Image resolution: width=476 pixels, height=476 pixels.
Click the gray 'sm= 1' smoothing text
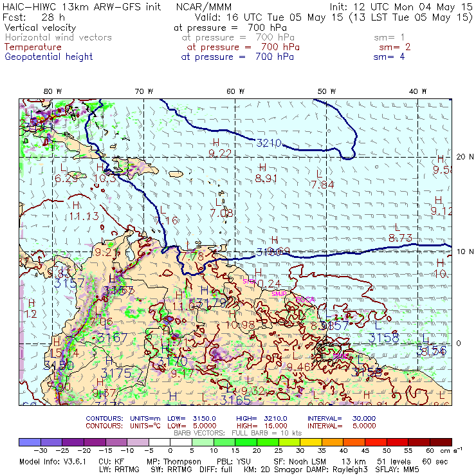(x=389, y=38)
